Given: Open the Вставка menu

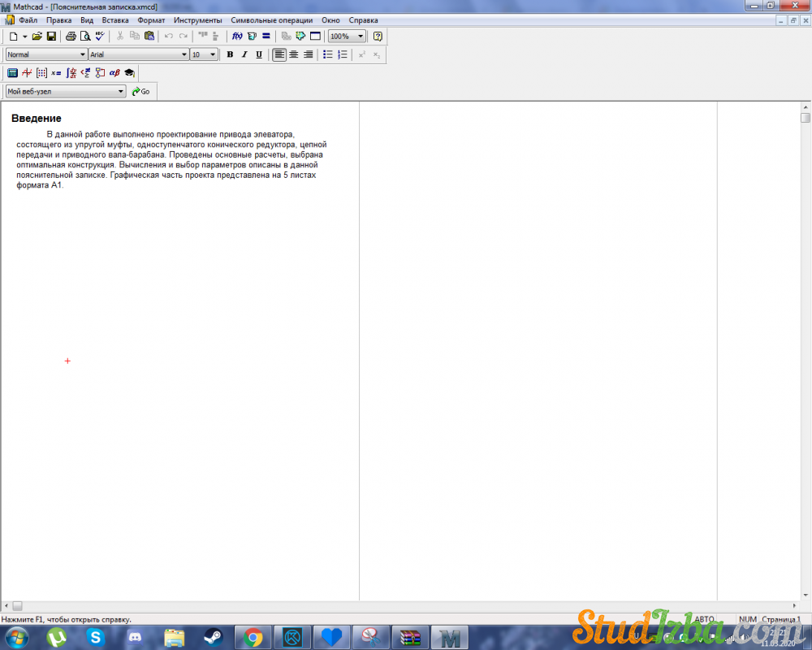Looking at the screenshot, I should tap(115, 19).
